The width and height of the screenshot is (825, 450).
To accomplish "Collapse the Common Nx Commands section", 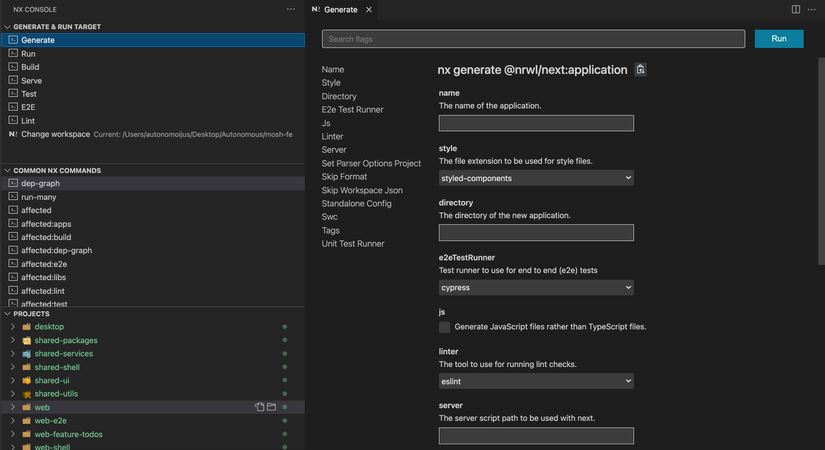I will point(8,171).
